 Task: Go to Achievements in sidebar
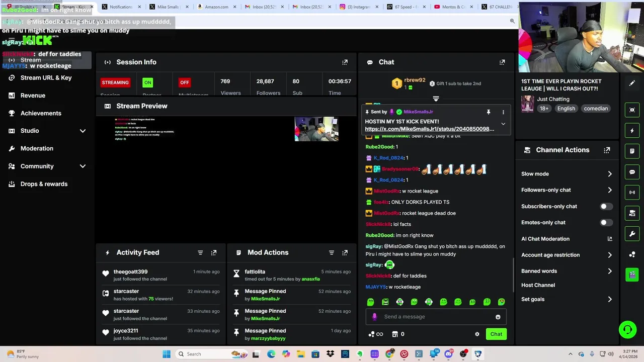41,113
